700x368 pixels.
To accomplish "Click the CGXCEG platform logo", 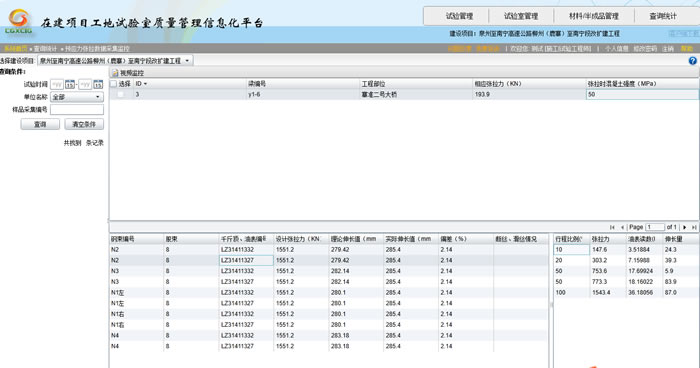I will coord(19,21).
